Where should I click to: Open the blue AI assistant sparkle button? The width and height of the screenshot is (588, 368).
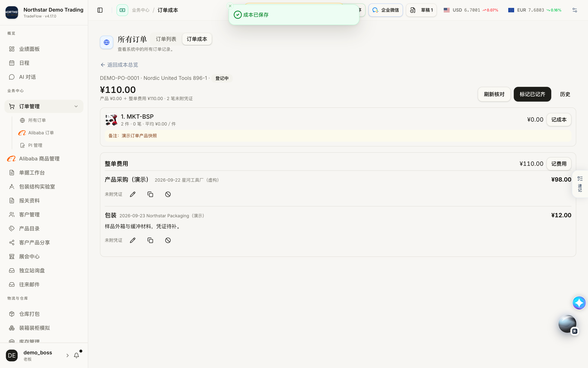pyautogui.click(x=579, y=303)
